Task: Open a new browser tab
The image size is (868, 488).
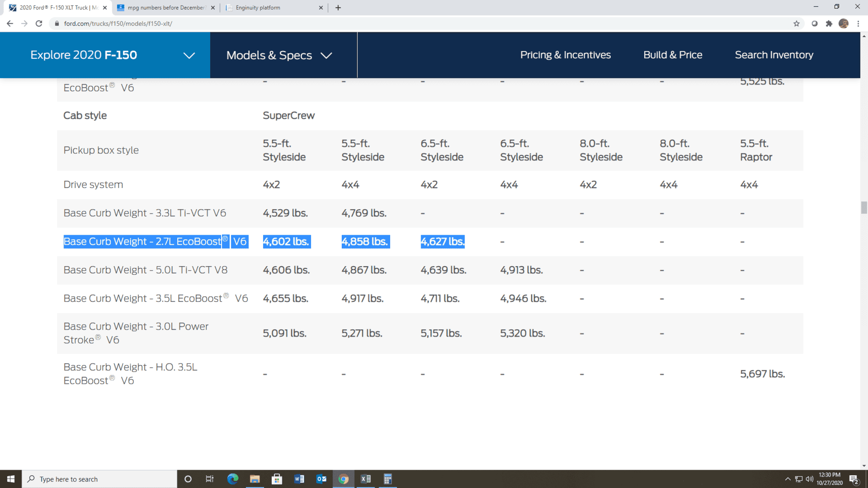Action: coord(338,7)
